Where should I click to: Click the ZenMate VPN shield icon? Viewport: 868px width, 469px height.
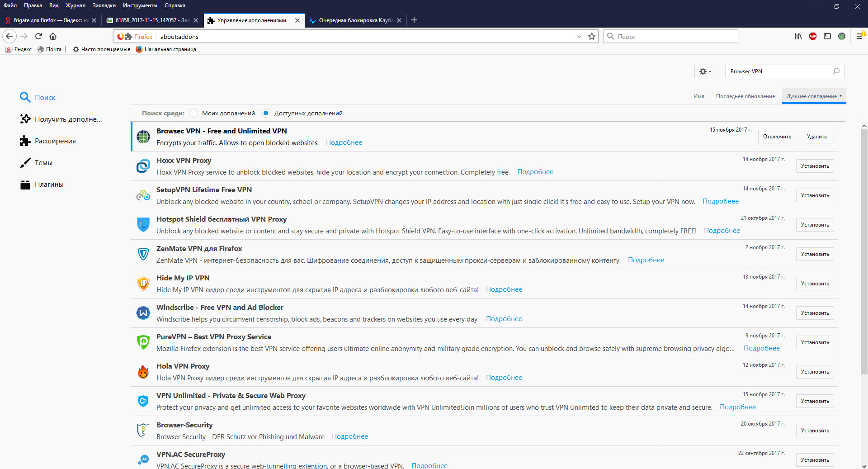(x=143, y=254)
